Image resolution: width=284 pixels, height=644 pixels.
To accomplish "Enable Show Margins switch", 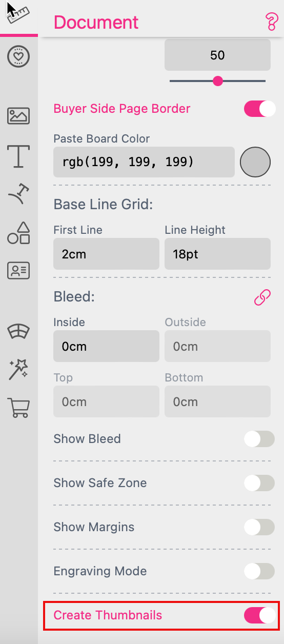I will (x=259, y=527).
